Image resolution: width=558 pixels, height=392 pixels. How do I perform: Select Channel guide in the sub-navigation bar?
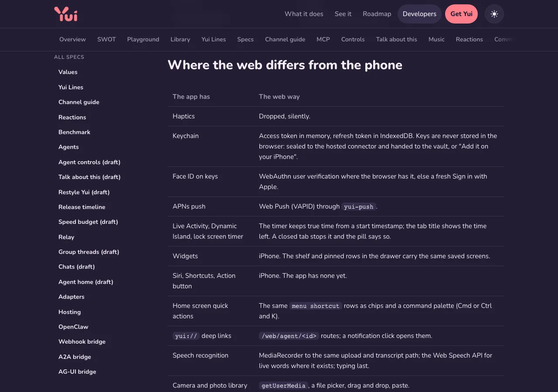(285, 39)
